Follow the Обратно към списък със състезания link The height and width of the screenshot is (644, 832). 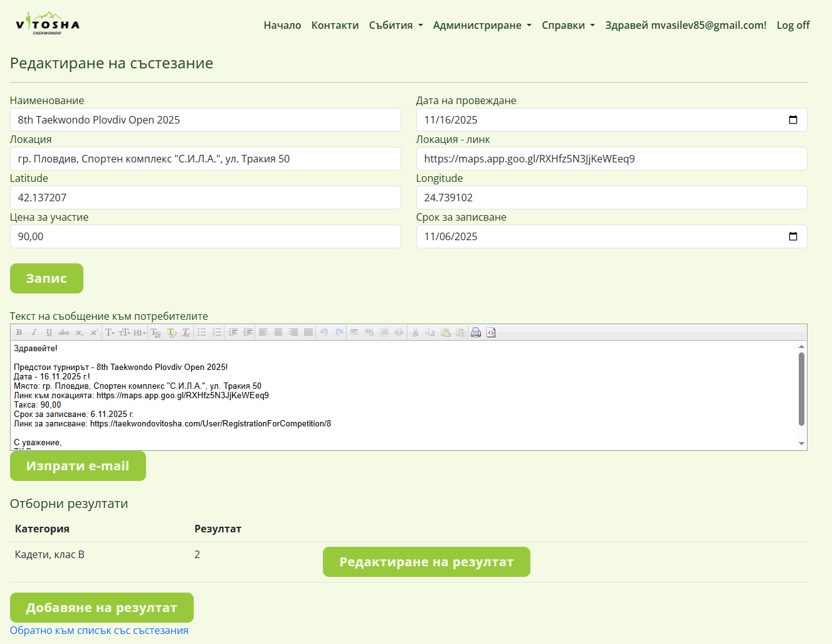pyautogui.click(x=99, y=630)
